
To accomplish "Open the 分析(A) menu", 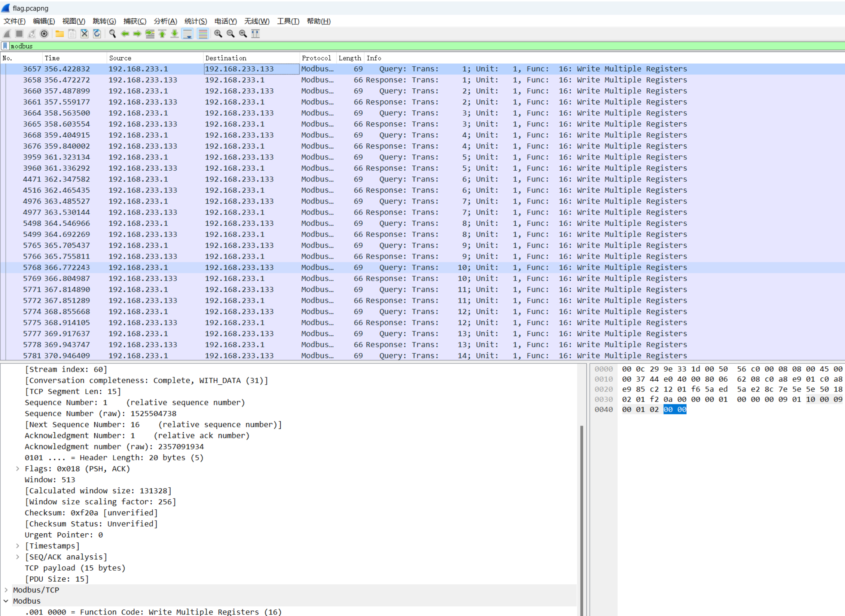I will 165,21.
